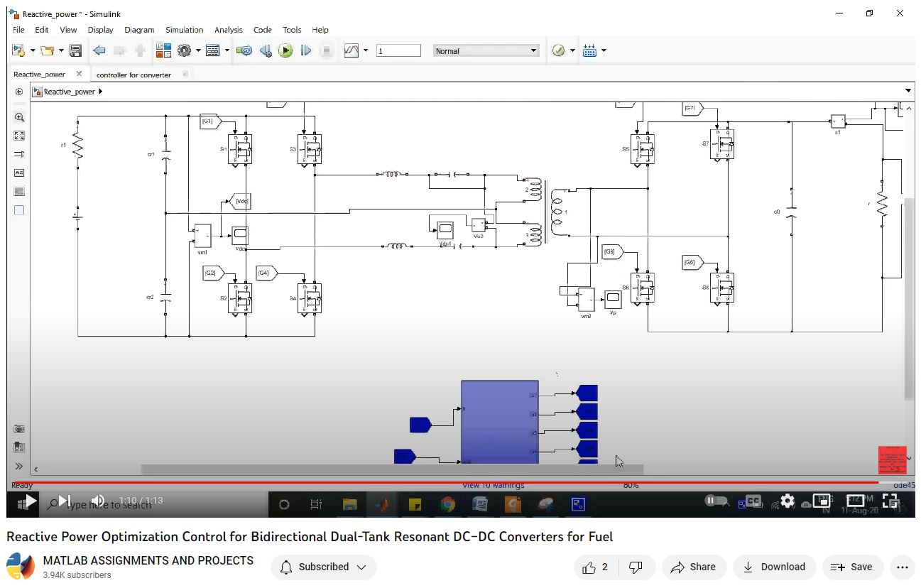Open the Model Explorer icon
This screenshot has height=588, width=921.
(x=212, y=50)
